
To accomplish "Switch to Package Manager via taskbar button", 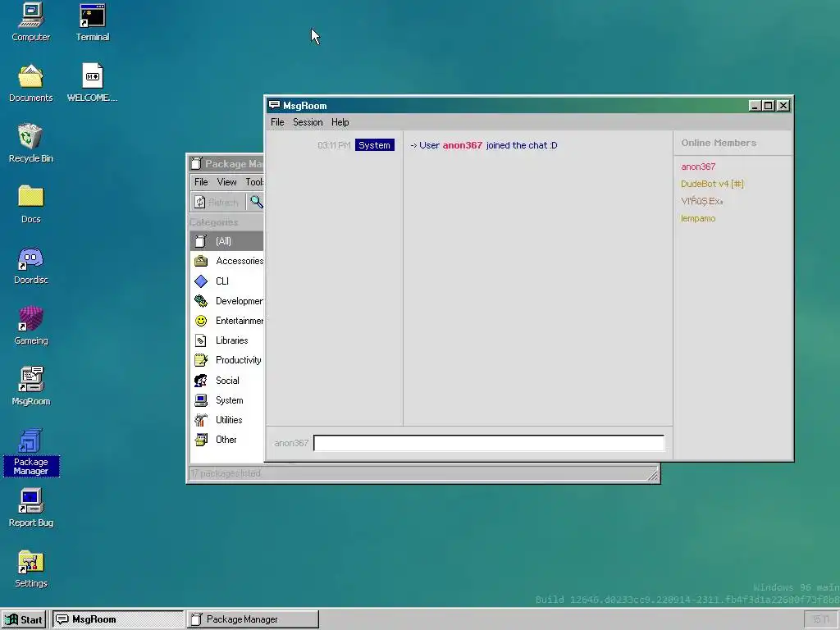I will (253, 619).
